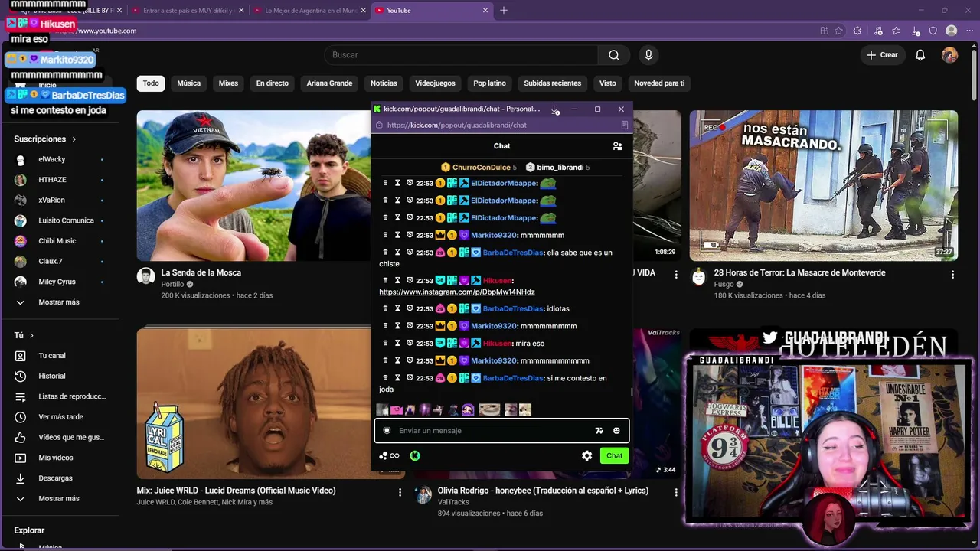Open the Miley Cyrus subscription

(x=57, y=282)
